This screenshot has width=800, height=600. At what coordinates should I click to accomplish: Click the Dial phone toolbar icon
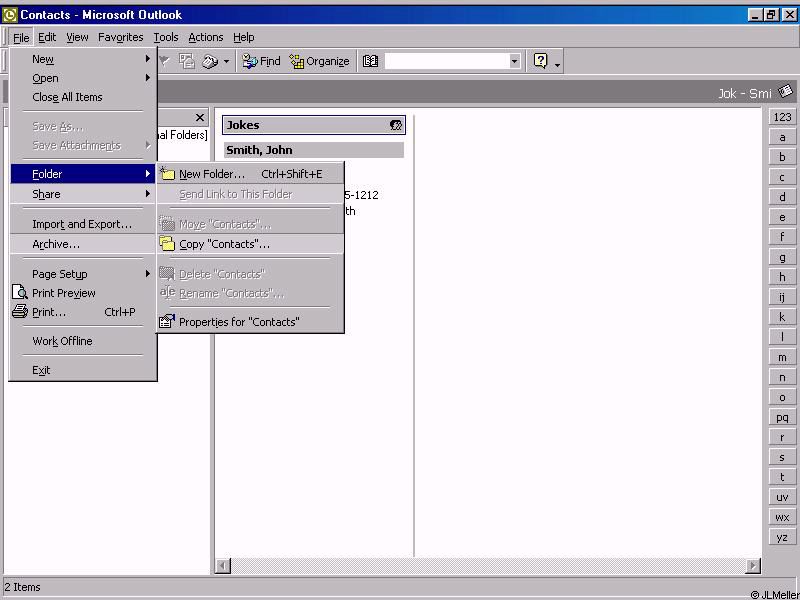(210, 61)
